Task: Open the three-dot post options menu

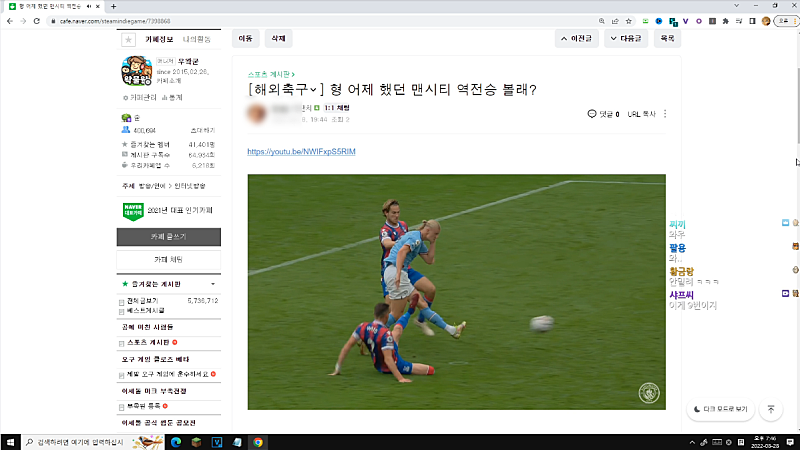Action: tap(665, 114)
